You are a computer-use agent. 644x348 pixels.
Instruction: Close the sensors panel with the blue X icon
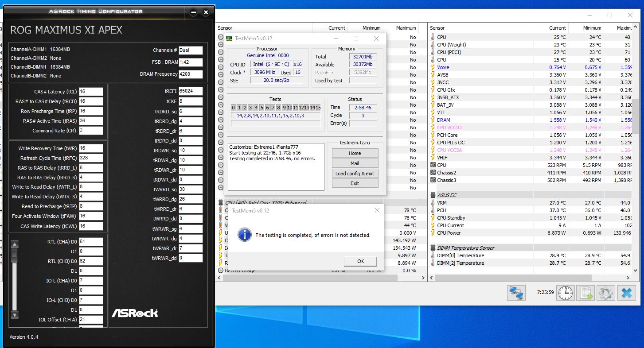pyautogui.click(x=626, y=293)
